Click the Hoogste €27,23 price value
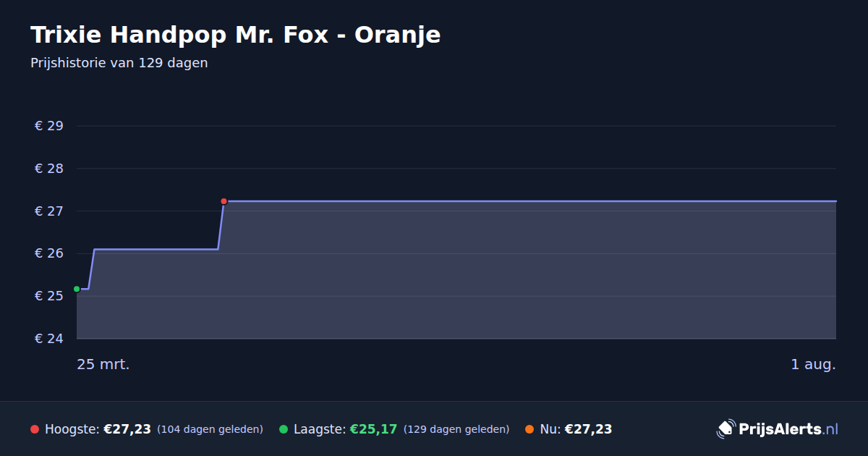This screenshot has width=868, height=456. [127, 429]
